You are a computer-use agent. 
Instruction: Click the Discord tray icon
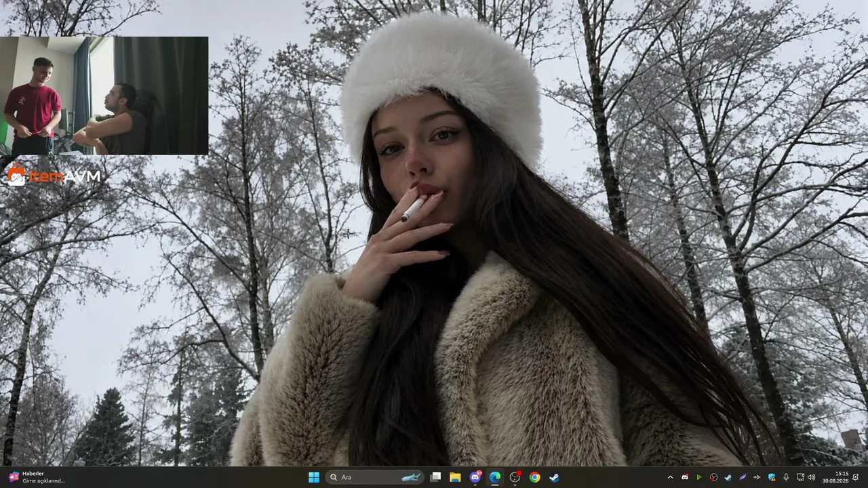click(685, 477)
